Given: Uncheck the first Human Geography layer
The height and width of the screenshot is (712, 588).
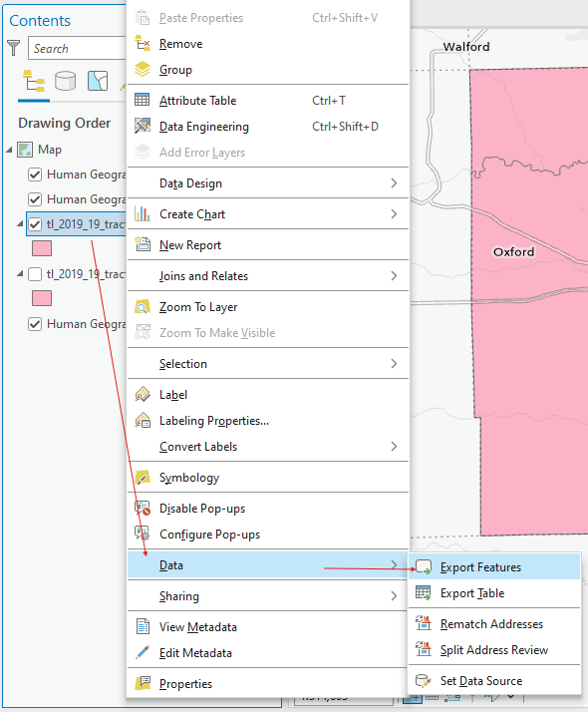Looking at the screenshot, I should [x=35, y=175].
